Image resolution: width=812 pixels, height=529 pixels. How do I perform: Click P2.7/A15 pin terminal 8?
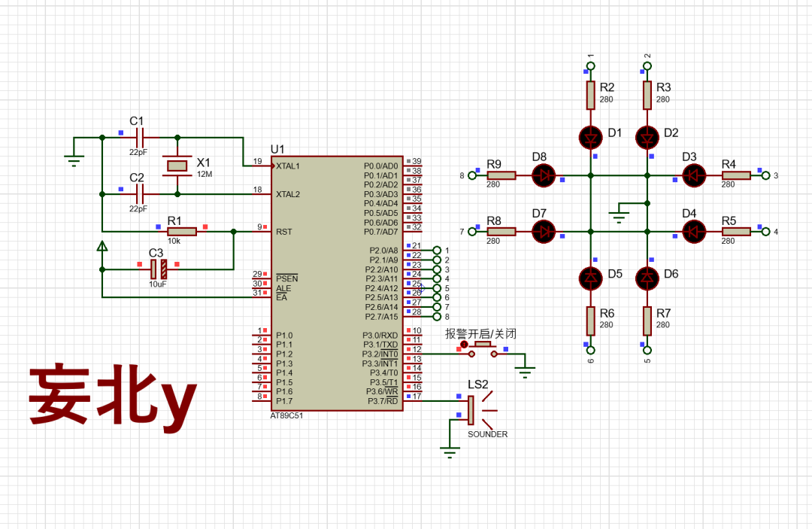click(437, 317)
